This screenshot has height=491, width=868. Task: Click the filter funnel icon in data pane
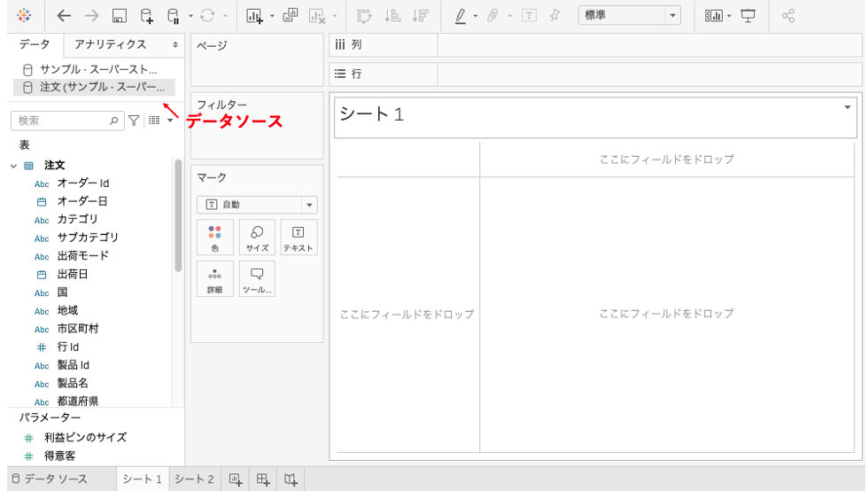(134, 121)
